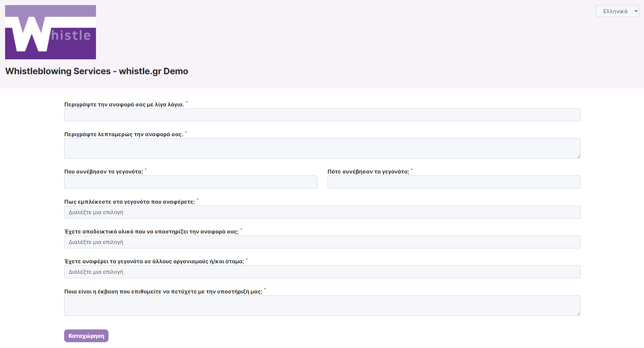Click the detailed report description textarea

click(x=322, y=148)
